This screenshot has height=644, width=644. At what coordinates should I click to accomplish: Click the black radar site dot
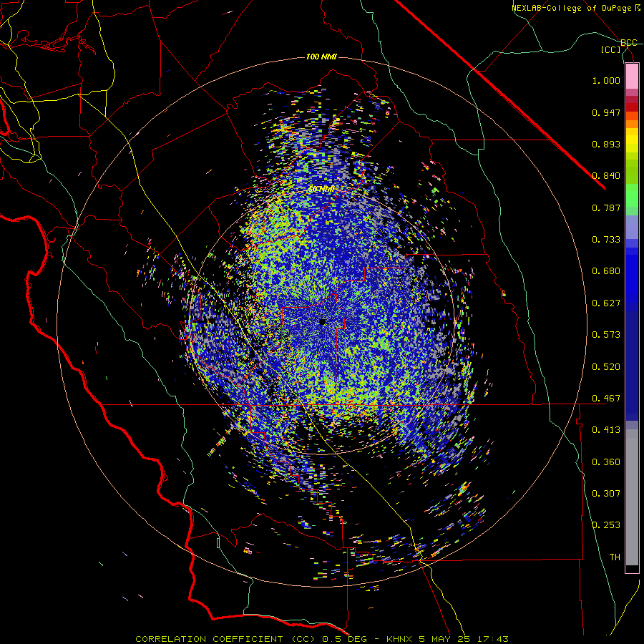point(323,322)
